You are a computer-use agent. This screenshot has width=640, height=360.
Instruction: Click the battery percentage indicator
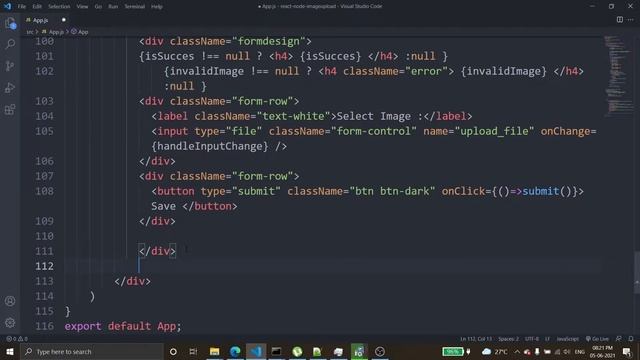pos(453,351)
